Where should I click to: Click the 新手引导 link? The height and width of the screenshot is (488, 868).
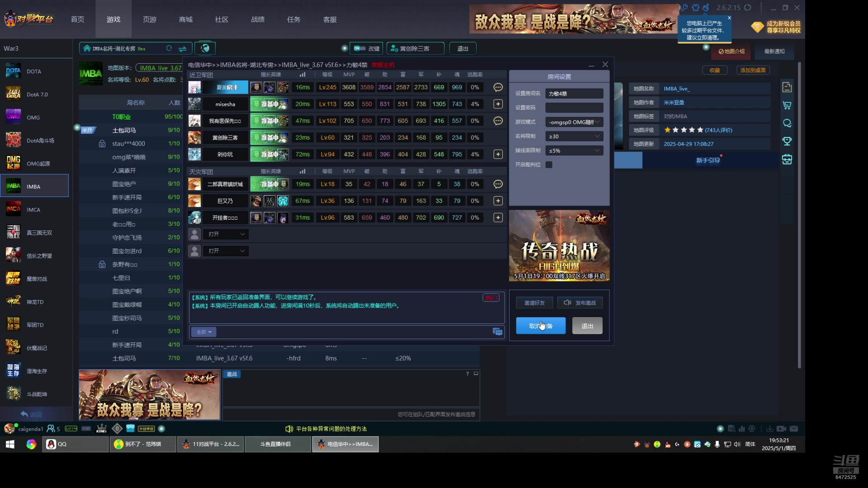[x=708, y=160]
